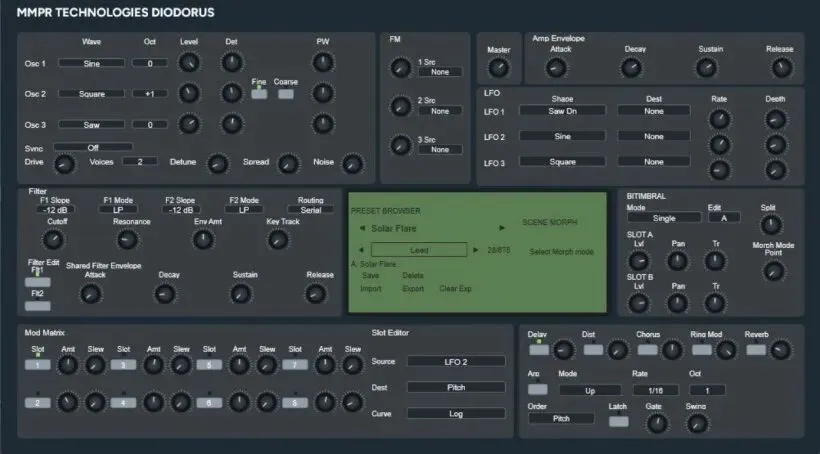Click the Osc 1 Oct value field

click(x=150, y=63)
